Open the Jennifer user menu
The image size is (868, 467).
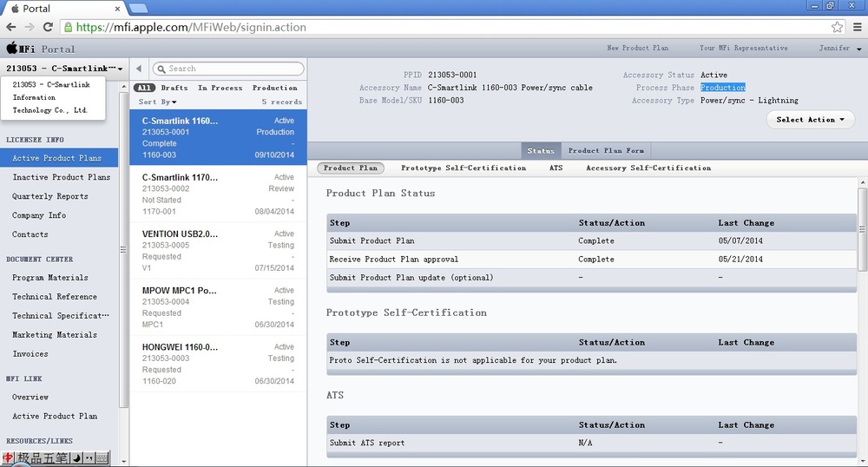coord(839,48)
